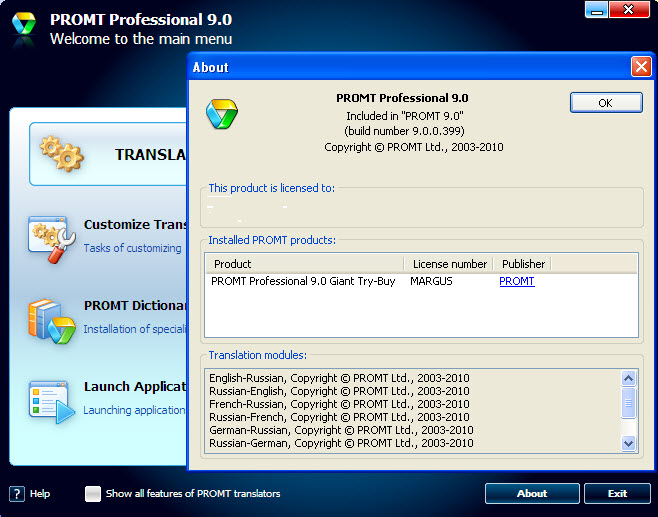Click the scroll up arrow in Translation modules

coord(628,379)
